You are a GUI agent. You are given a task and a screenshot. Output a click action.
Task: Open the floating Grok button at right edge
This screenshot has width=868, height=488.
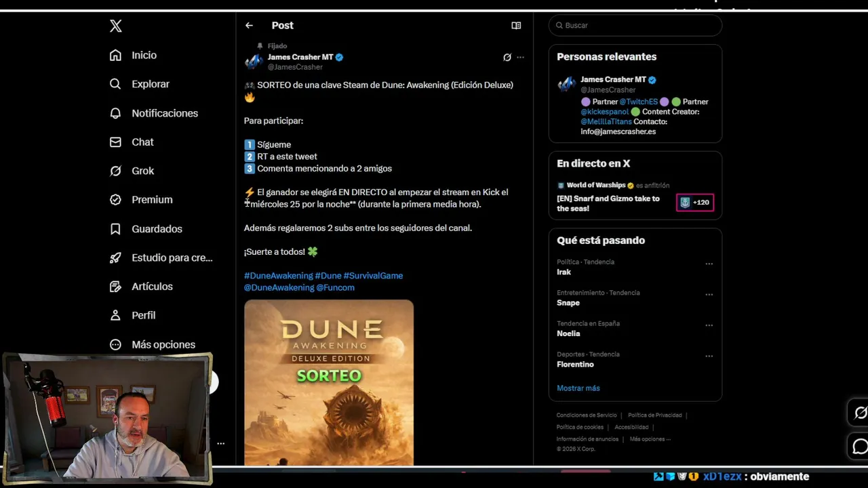[x=860, y=413]
